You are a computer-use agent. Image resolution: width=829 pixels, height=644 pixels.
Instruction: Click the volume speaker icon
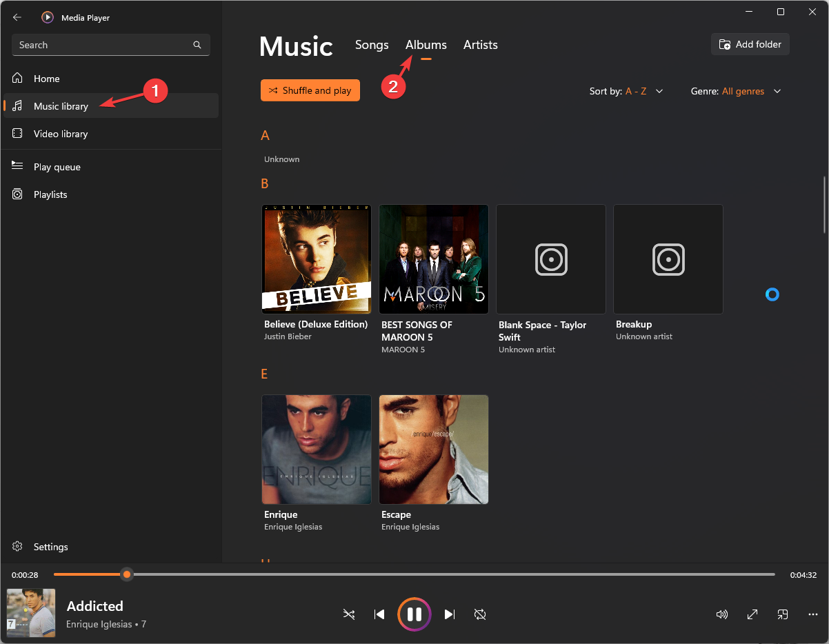click(x=722, y=614)
